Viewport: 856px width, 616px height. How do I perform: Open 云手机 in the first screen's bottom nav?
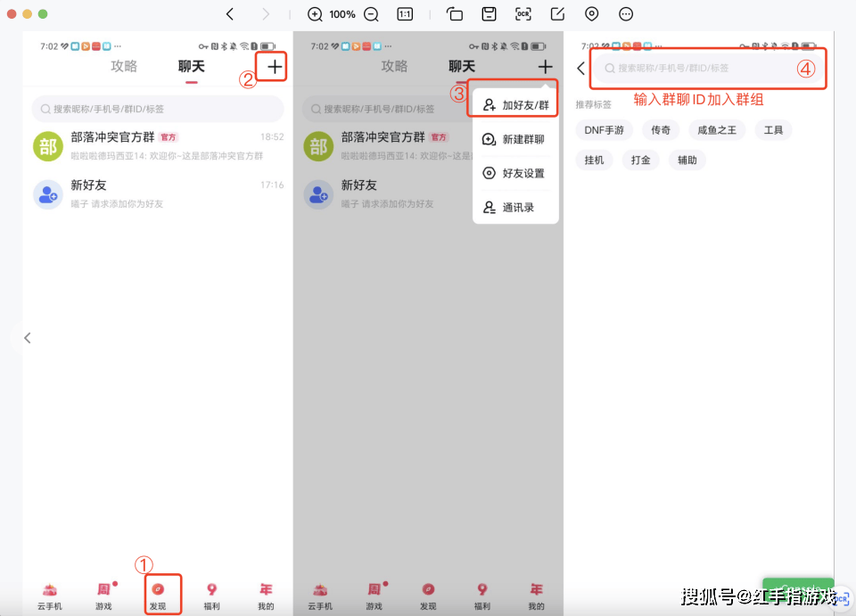point(50,596)
